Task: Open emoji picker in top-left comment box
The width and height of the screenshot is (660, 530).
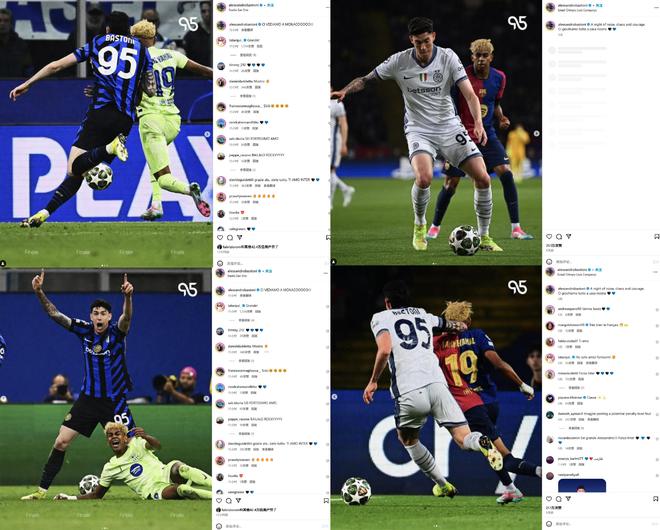Action: point(219,264)
